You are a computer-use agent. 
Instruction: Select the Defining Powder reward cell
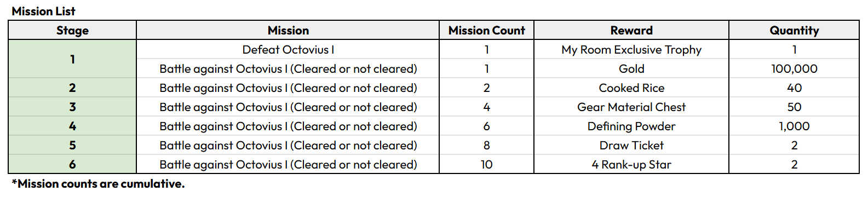click(x=631, y=126)
